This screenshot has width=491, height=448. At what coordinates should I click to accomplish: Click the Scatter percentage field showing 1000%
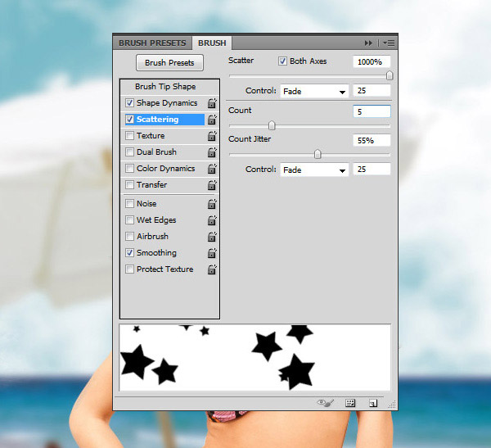(x=372, y=61)
